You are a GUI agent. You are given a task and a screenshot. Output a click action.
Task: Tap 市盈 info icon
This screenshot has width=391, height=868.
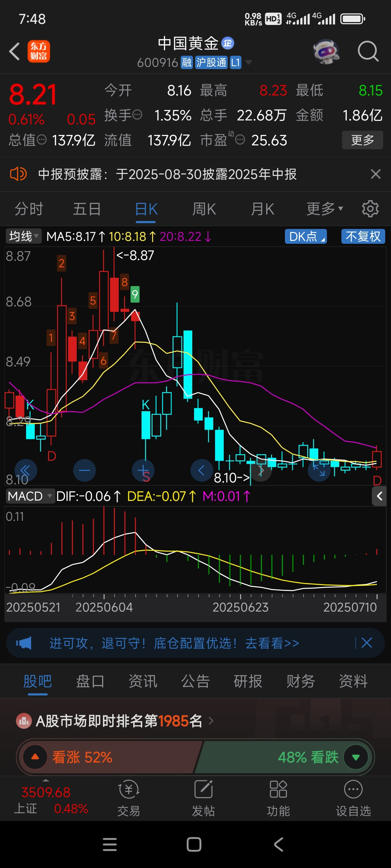pos(240,139)
